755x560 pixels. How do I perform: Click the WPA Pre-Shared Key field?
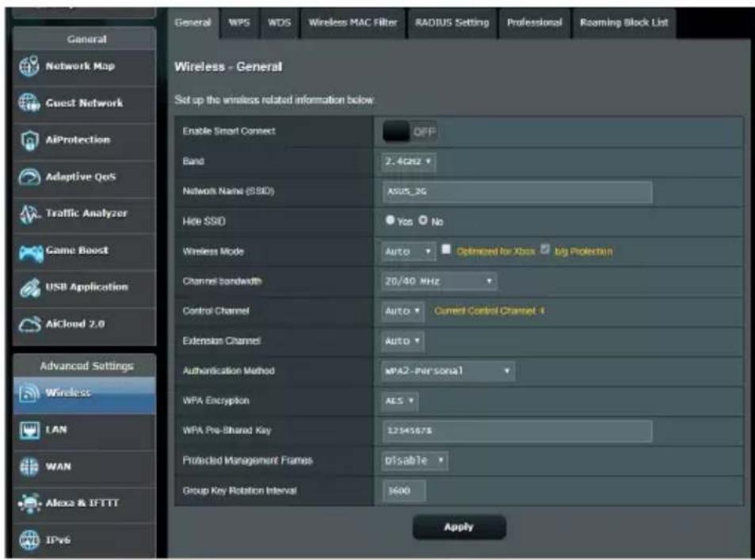click(x=517, y=430)
